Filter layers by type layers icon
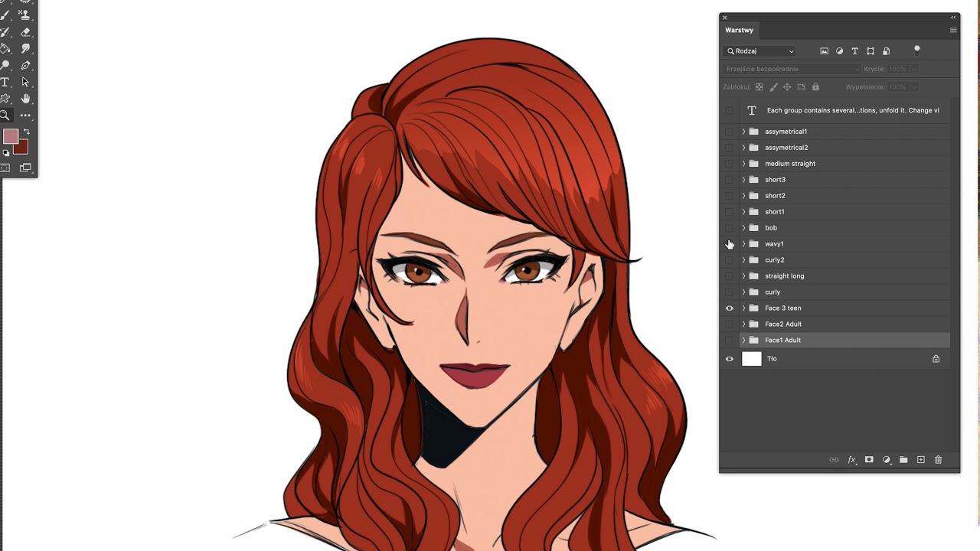 pyautogui.click(x=854, y=51)
